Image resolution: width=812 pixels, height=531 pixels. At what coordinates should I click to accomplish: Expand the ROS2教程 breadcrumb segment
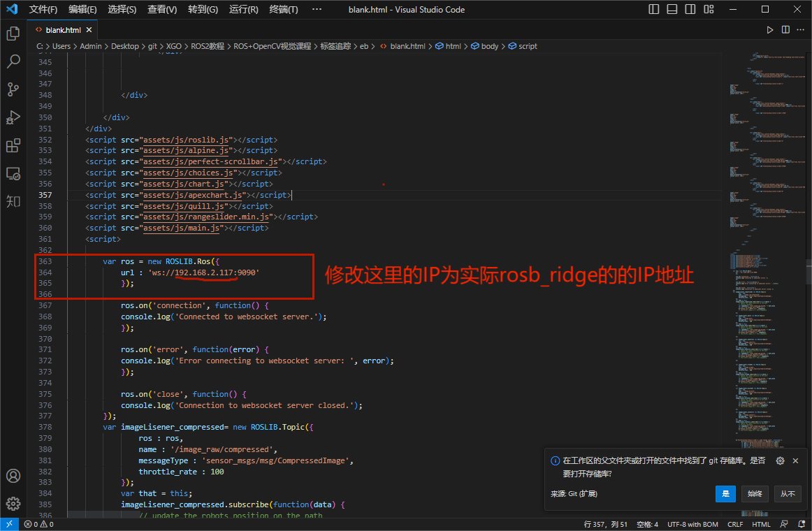coord(208,46)
